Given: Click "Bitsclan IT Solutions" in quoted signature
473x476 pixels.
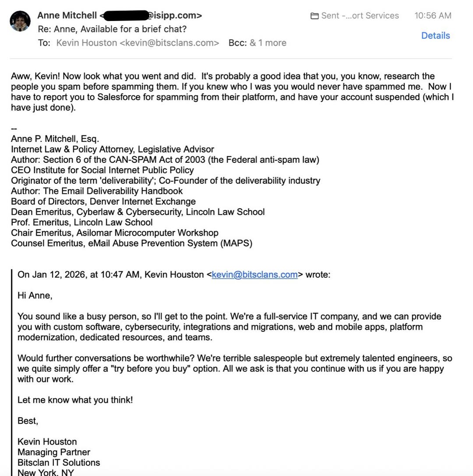Looking at the screenshot, I should [x=59, y=462].
